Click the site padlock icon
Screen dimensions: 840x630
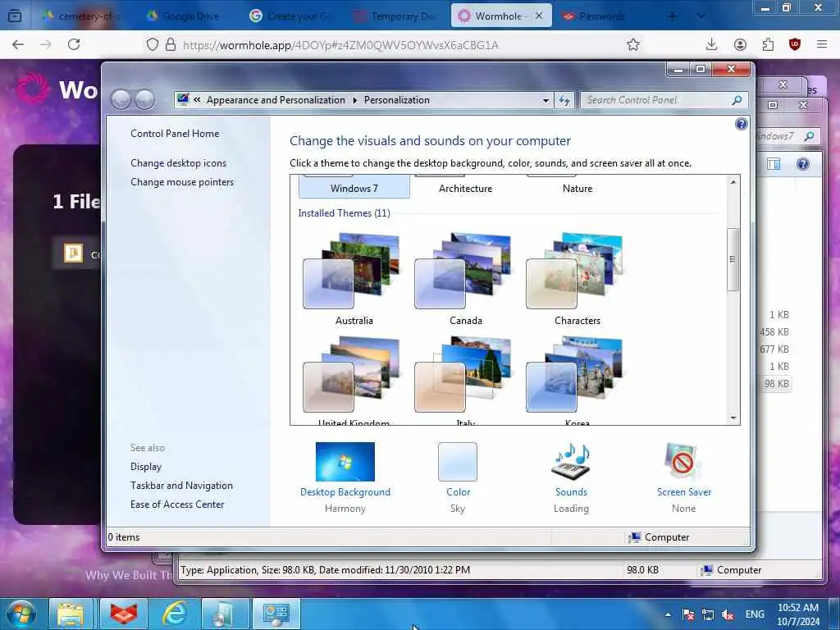(x=171, y=44)
